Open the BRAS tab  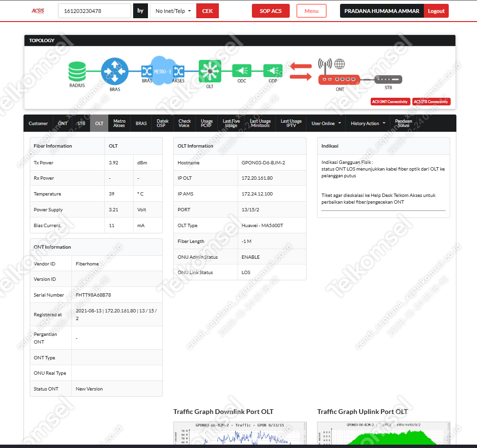pos(141,123)
